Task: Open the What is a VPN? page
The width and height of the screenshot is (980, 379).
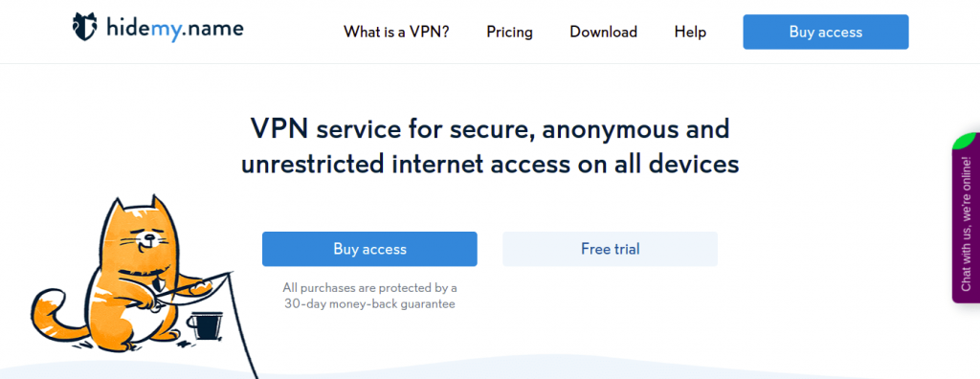Action: 396,32
